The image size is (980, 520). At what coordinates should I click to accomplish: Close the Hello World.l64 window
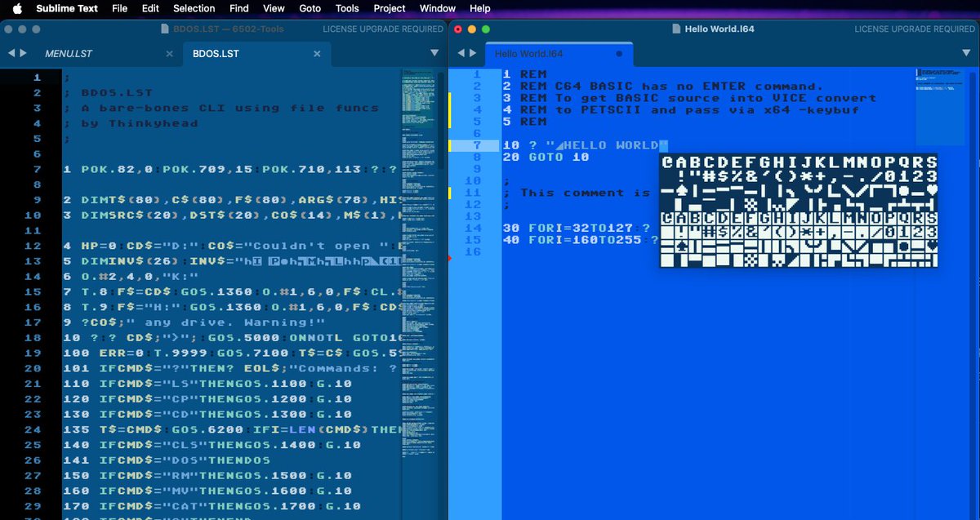(458, 29)
